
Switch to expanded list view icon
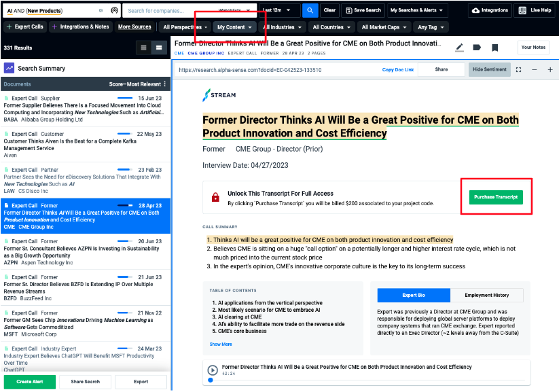pos(159,48)
